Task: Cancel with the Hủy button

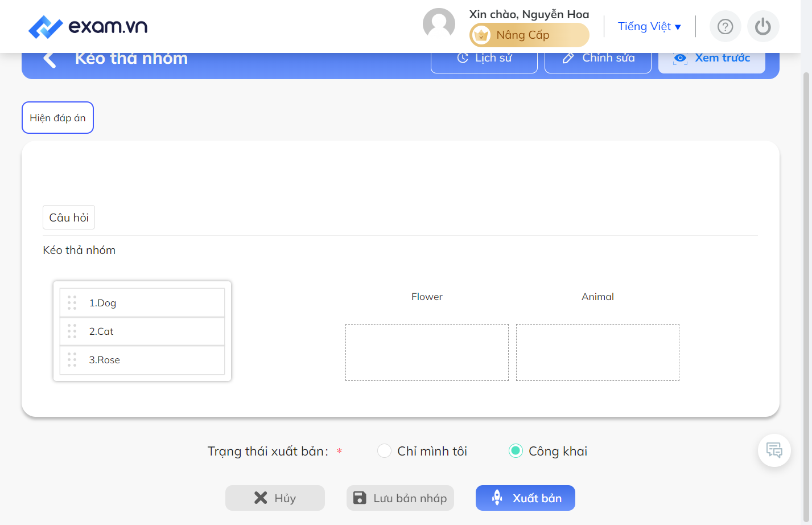Action: click(x=275, y=498)
